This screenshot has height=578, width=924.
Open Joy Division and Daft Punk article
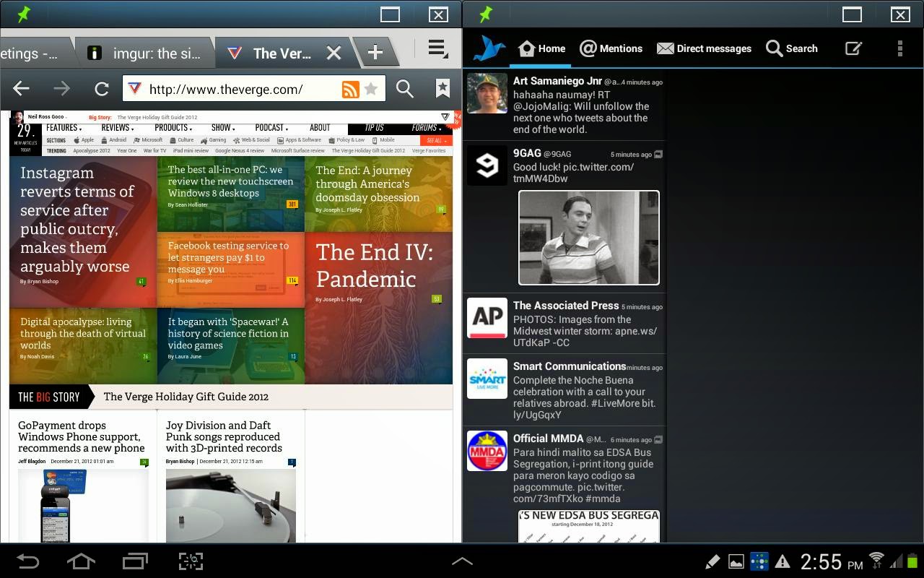(224, 436)
